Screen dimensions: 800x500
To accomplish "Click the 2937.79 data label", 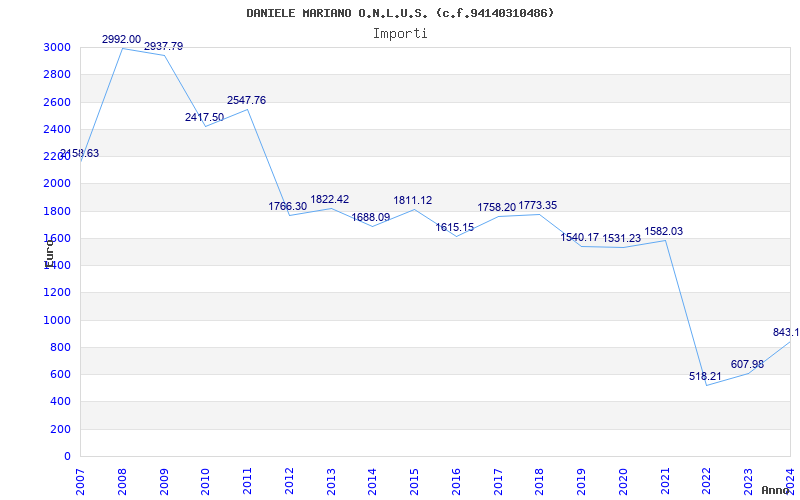I will pos(163,46).
